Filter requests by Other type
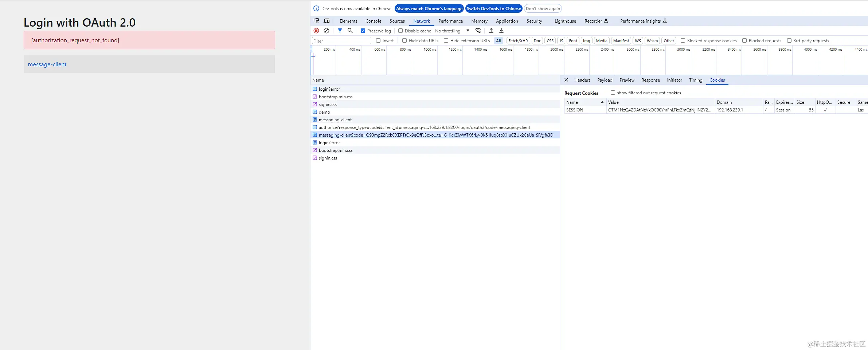The image size is (868, 350). click(669, 41)
